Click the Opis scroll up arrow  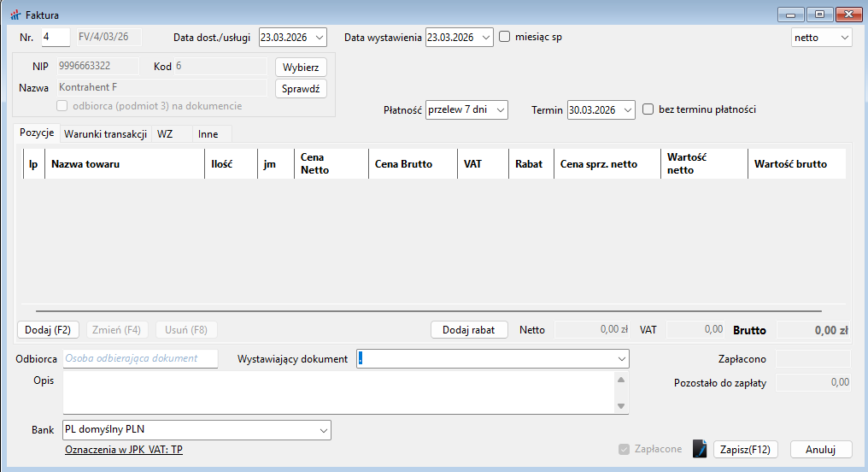pos(621,380)
